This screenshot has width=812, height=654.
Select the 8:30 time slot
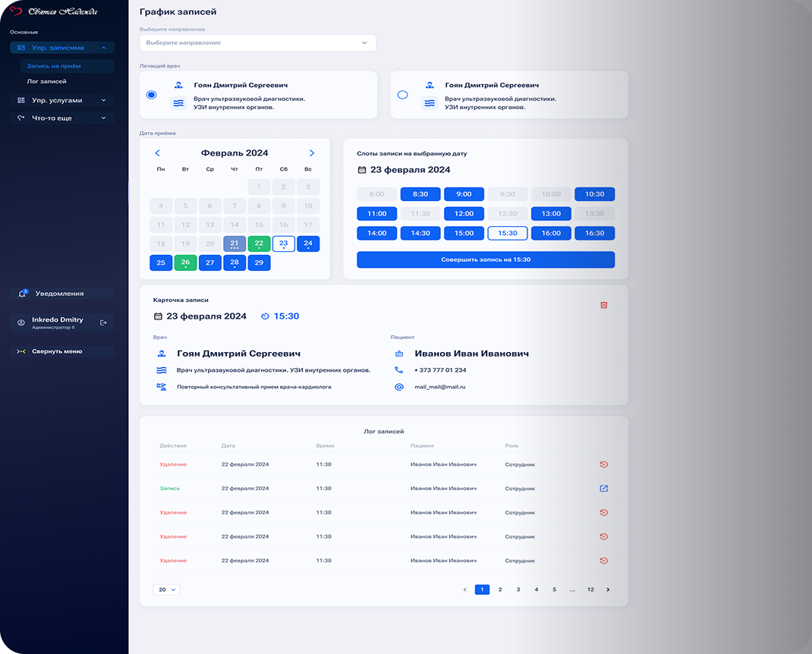click(x=420, y=194)
